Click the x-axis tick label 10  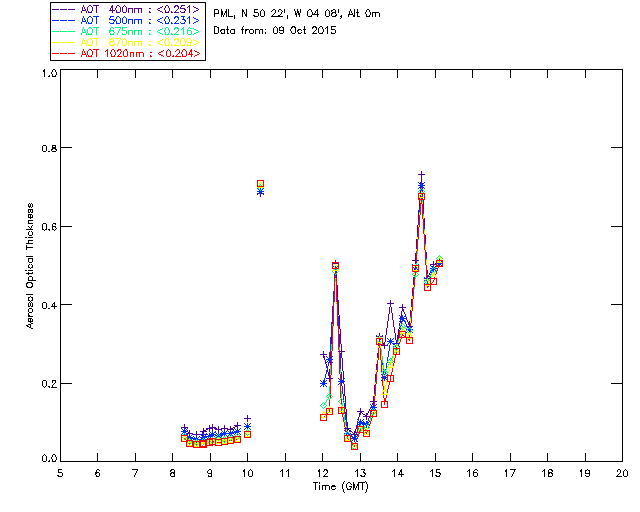248,473
